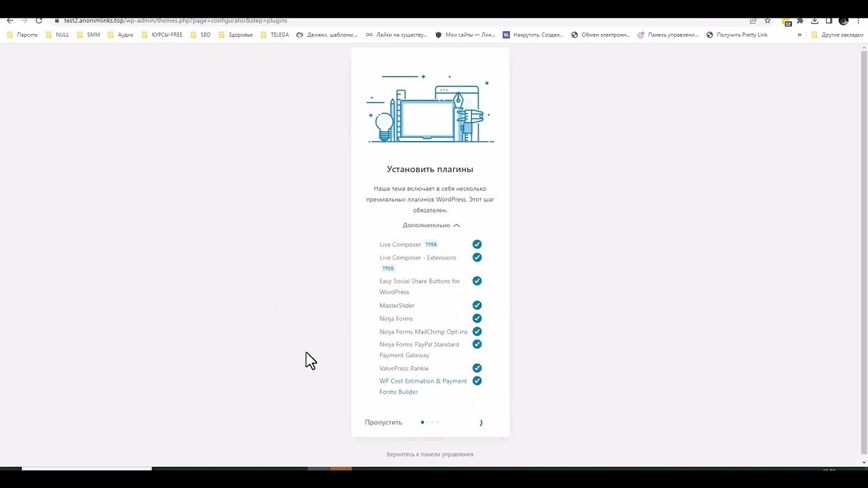Image resolution: width=868 pixels, height=488 pixels.
Task: Open the user profile avatar
Action: pos(844,20)
